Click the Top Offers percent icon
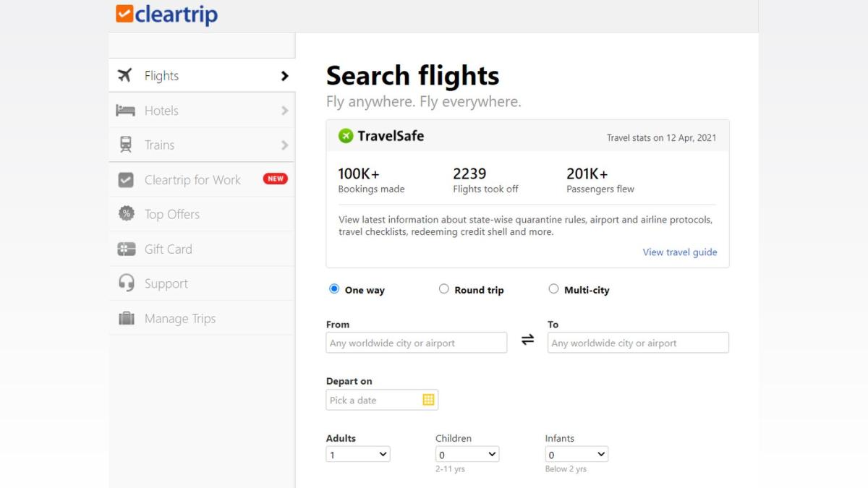 point(124,214)
